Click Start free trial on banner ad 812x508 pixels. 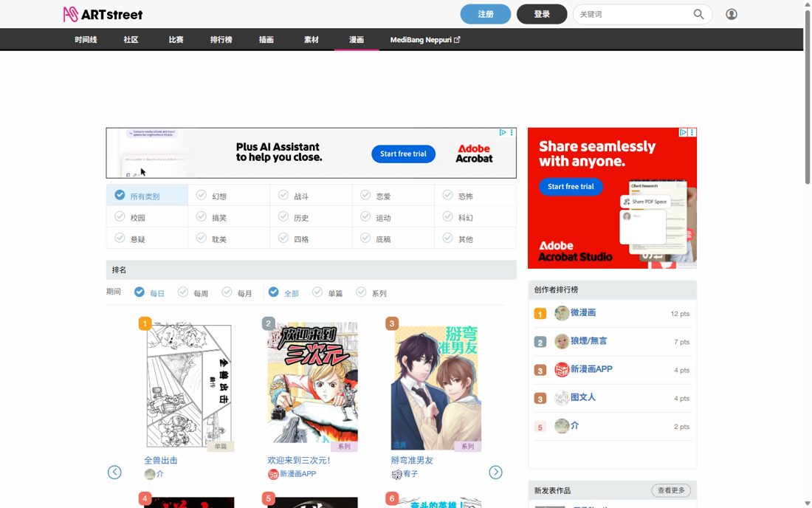pos(403,154)
